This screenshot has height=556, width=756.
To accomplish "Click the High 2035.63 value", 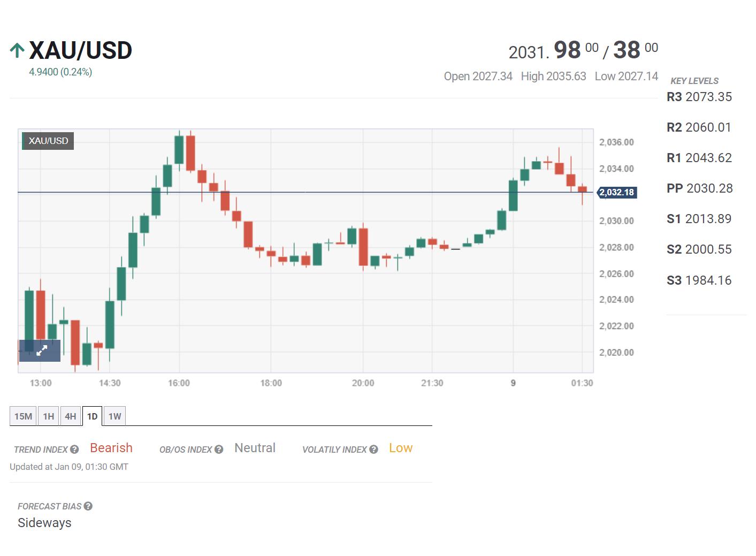I will click(554, 77).
